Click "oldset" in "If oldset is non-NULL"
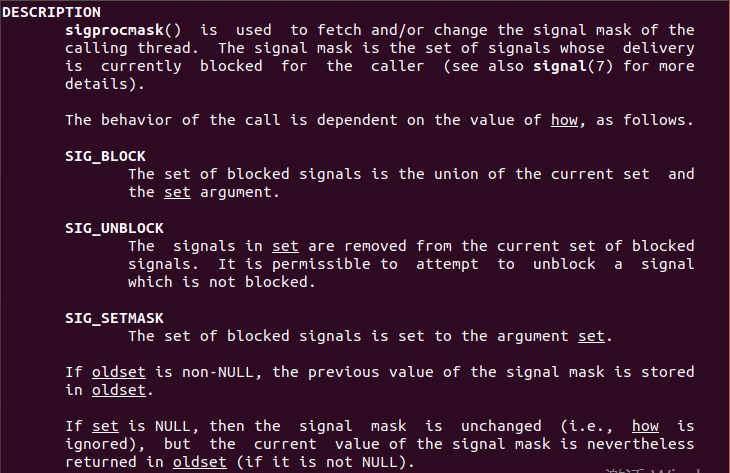The height and width of the screenshot is (473, 730). tap(119, 372)
